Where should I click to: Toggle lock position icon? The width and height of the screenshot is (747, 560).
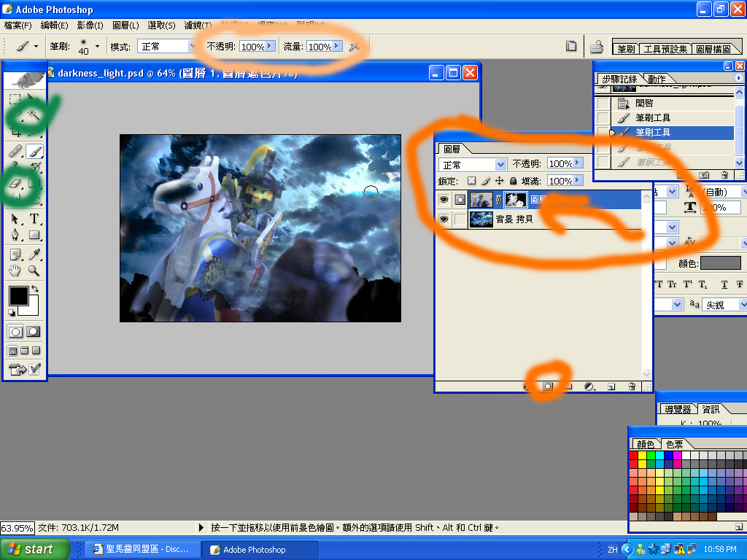[x=499, y=181]
